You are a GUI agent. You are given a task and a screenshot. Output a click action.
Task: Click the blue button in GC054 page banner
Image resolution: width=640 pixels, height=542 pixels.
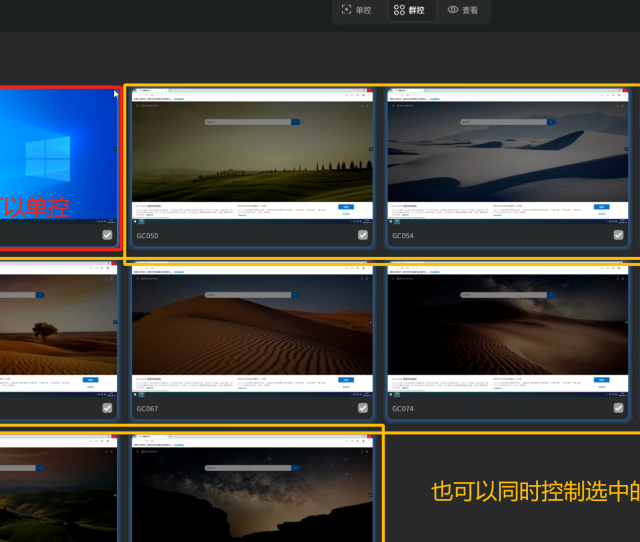(601, 207)
